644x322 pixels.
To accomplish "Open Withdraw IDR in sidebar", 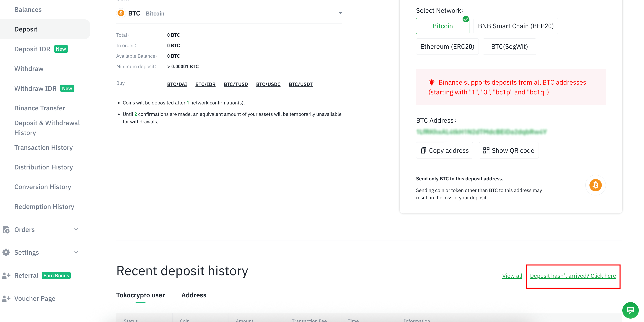I will tap(35, 88).
